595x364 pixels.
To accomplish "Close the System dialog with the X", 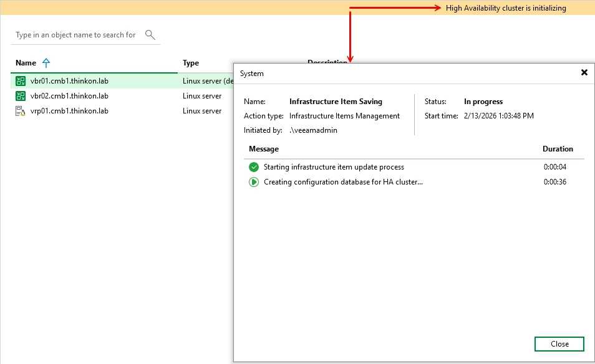I will [584, 72].
